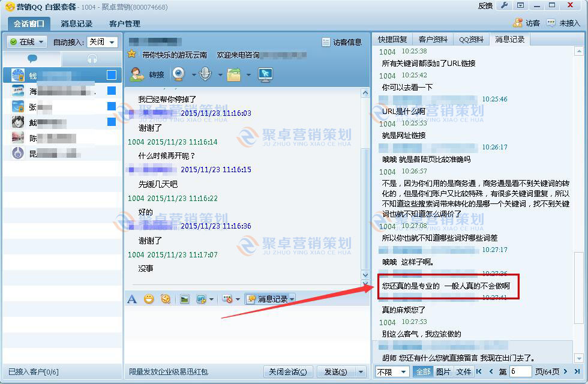Select contact 戴 by its avatar
This screenshot has width=588, height=384.
tap(17, 122)
